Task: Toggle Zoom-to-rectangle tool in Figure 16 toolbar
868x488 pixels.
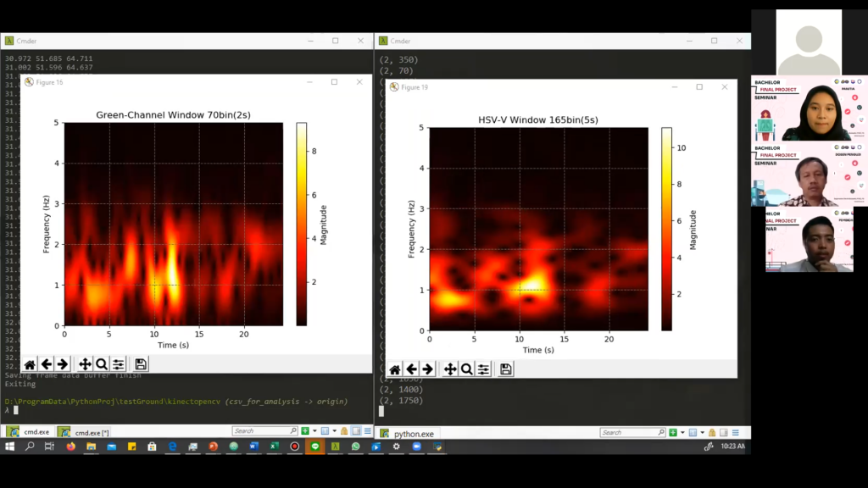Action: 102,364
